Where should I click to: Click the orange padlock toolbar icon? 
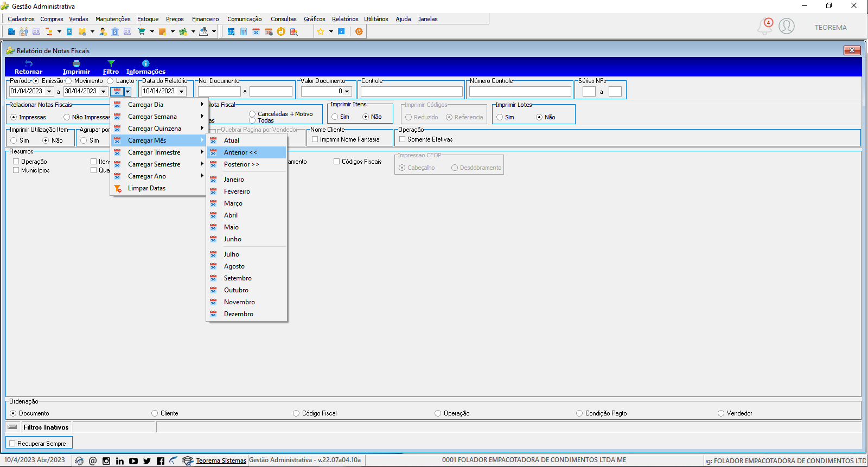(x=281, y=31)
